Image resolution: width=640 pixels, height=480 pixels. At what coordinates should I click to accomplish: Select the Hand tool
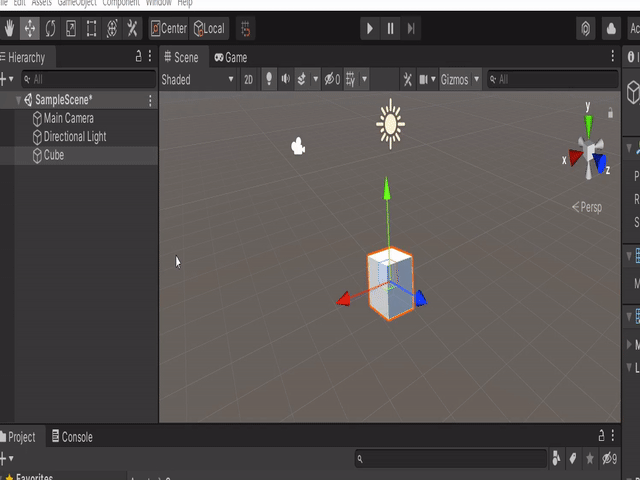click(9, 29)
